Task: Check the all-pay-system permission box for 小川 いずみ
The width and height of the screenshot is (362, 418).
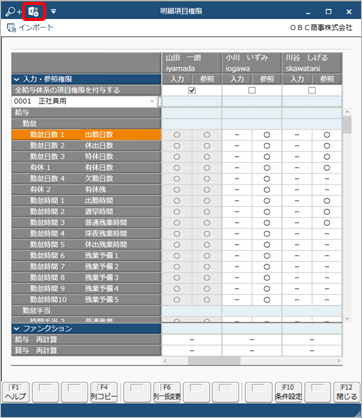Action: 252,90
